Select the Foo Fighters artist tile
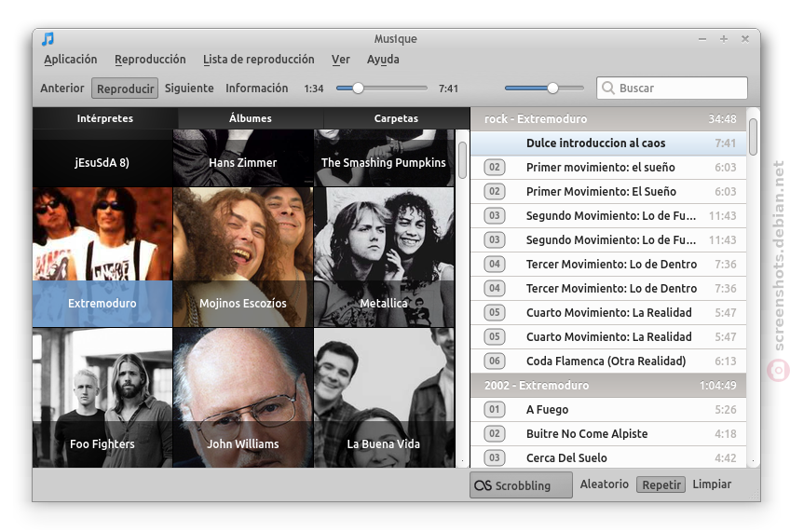The height and width of the screenshot is (532, 790). coord(102,398)
